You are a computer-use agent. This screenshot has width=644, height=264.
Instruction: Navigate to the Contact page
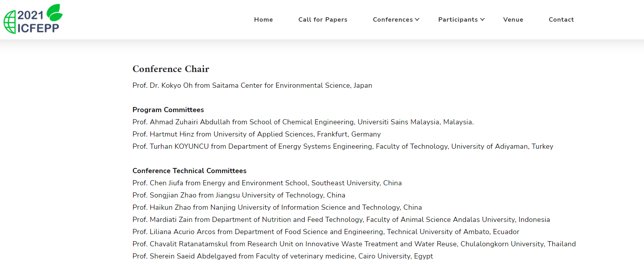(x=561, y=20)
